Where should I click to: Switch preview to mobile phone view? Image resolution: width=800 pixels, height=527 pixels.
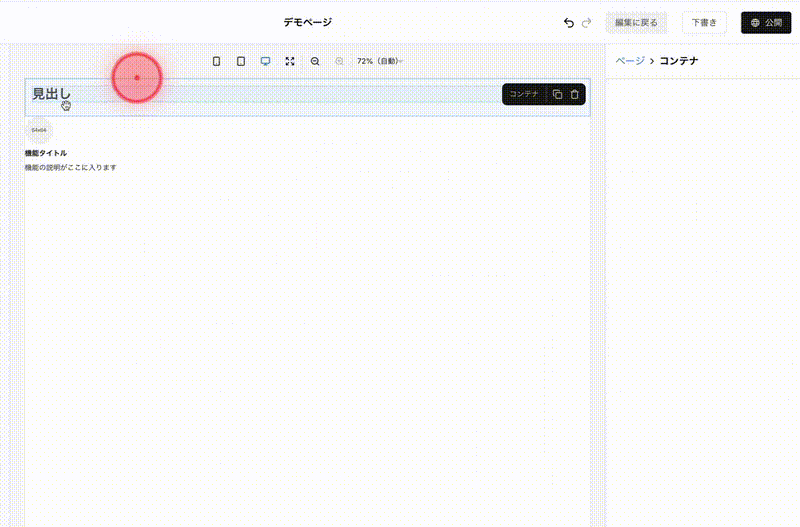[216, 61]
